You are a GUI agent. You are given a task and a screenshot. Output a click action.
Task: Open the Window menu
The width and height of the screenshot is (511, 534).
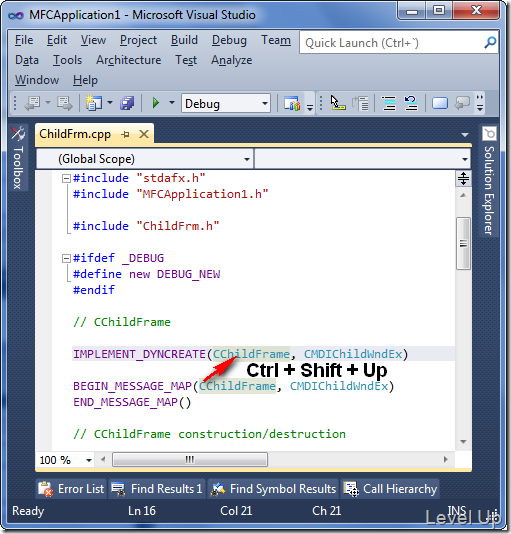point(37,80)
